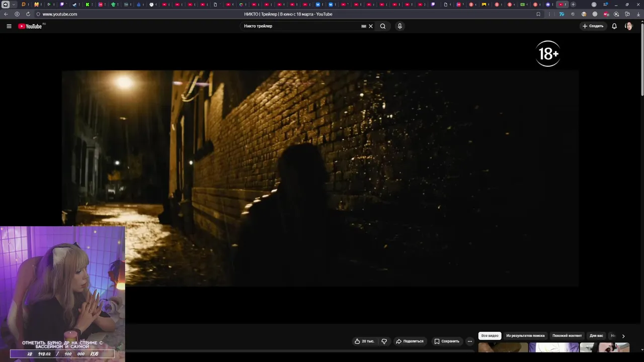
Task: Open the YouTube hamburger guide menu
Action: coord(9,26)
